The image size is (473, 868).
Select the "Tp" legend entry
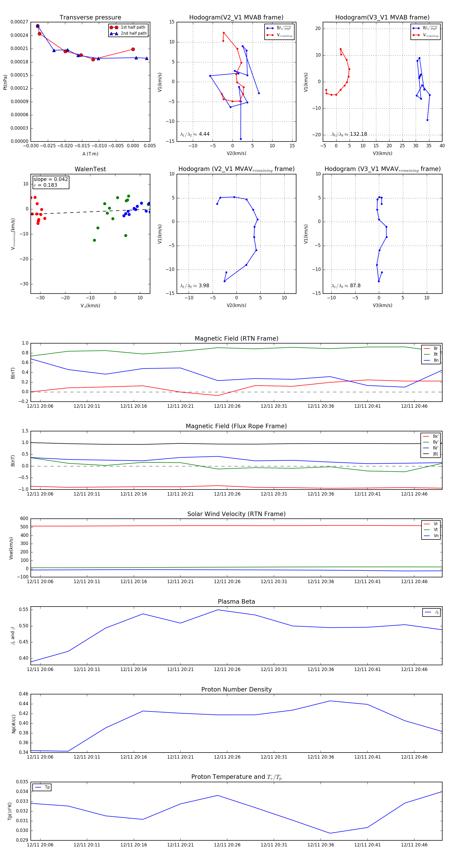pyautogui.click(x=42, y=787)
